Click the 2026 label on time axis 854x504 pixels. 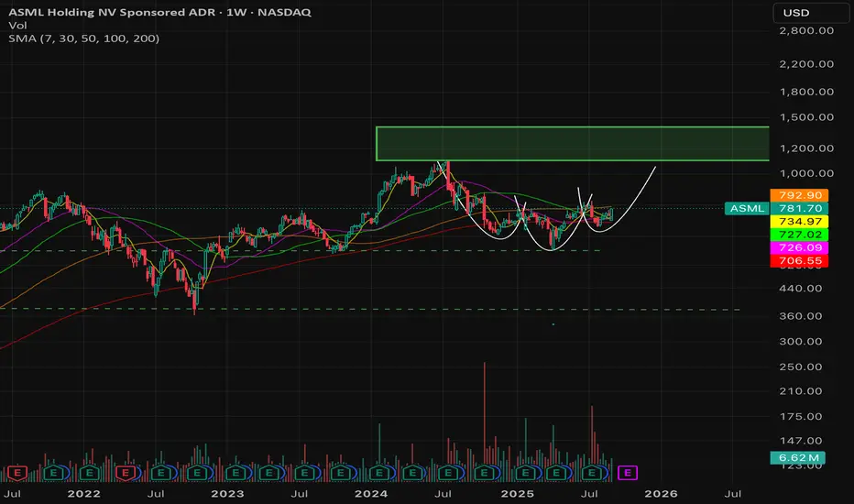coord(662,494)
